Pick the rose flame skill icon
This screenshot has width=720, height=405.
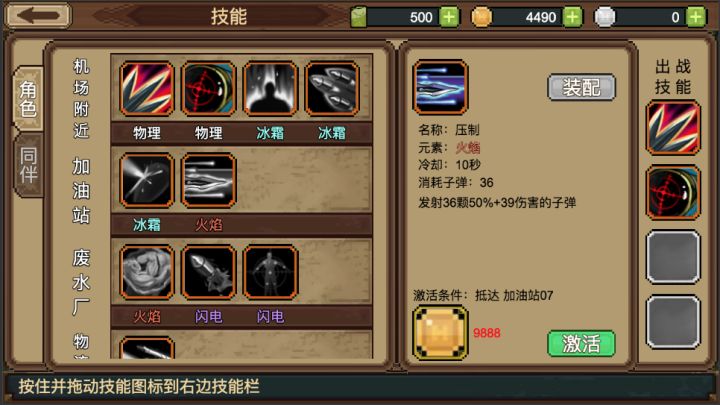click(x=147, y=272)
